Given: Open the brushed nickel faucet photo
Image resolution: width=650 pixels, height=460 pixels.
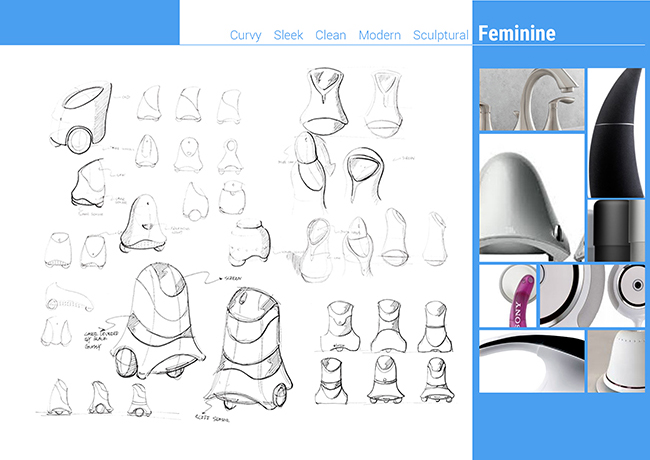Looking at the screenshot, I should coord(531,99).
